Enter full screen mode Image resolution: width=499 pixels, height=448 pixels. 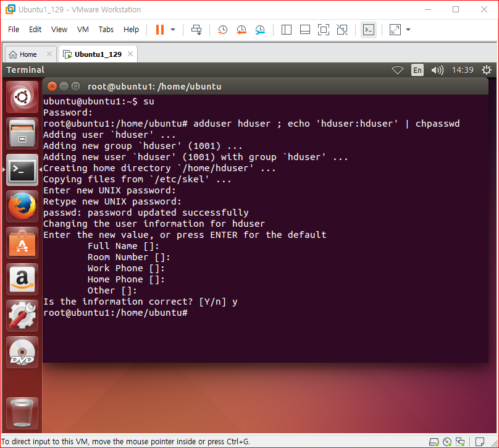pyautogui.click(x=324, y=30)
